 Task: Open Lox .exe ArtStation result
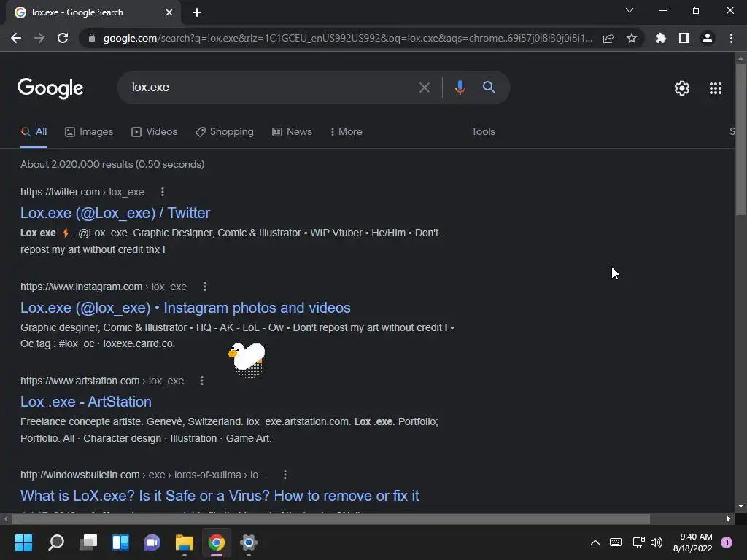(86, 402)
